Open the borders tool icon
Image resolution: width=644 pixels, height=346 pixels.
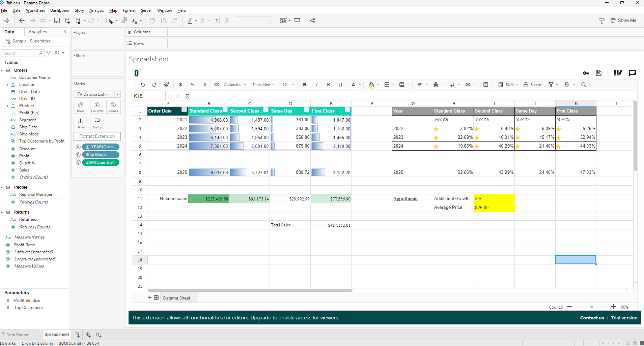point(387,85)
